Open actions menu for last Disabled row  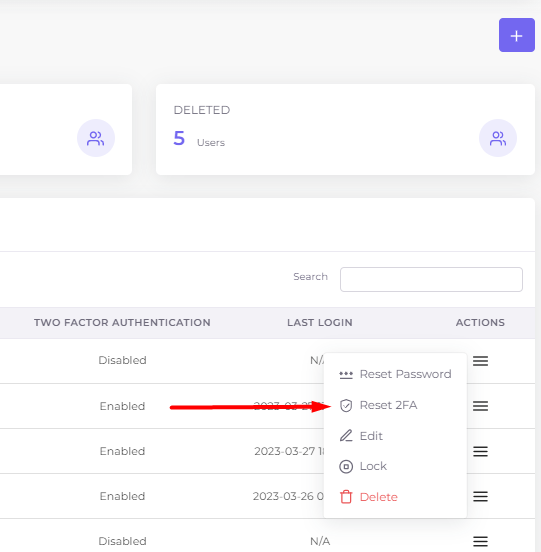pyautogui.click(x=480, y=541)
